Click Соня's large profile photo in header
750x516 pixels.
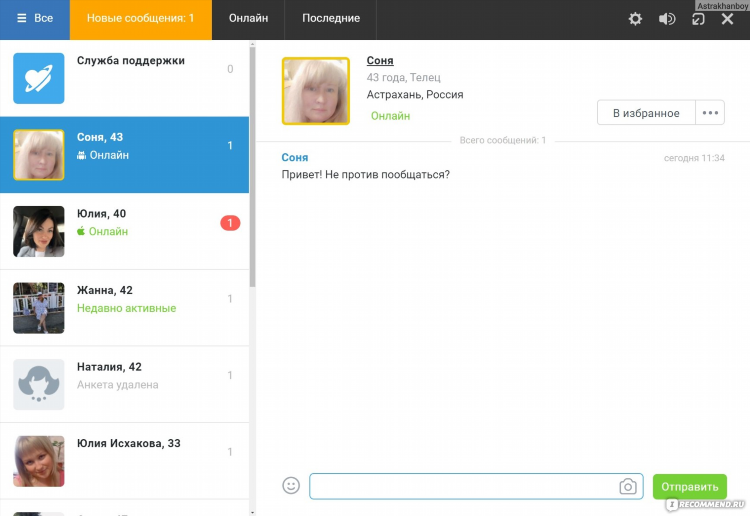tap(316, 91)
